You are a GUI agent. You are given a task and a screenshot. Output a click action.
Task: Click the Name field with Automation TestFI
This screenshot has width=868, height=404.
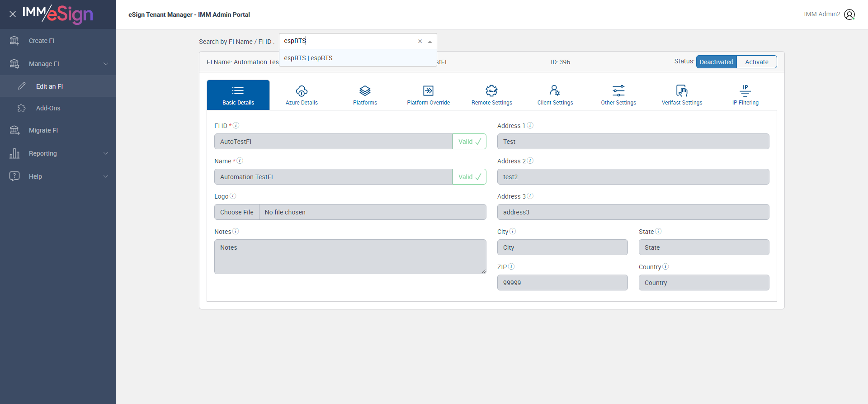pos(334,177)
